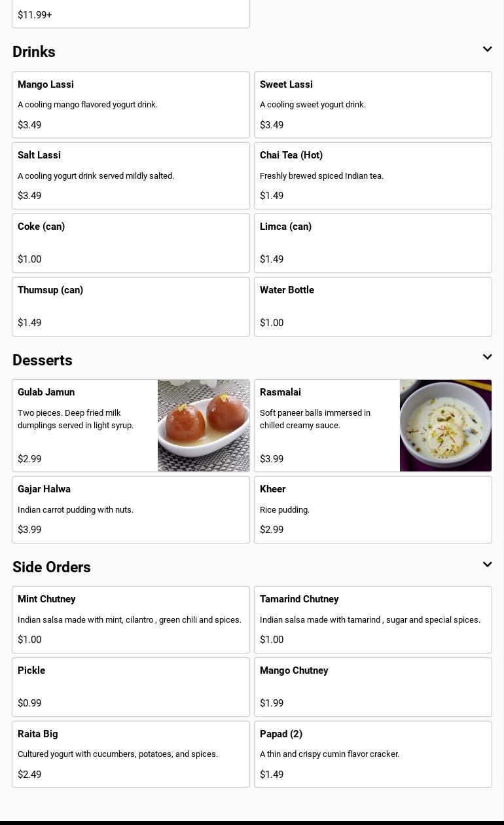Open the Rasmalai photo
Viewport: 504px width, 825px height.
446,426
